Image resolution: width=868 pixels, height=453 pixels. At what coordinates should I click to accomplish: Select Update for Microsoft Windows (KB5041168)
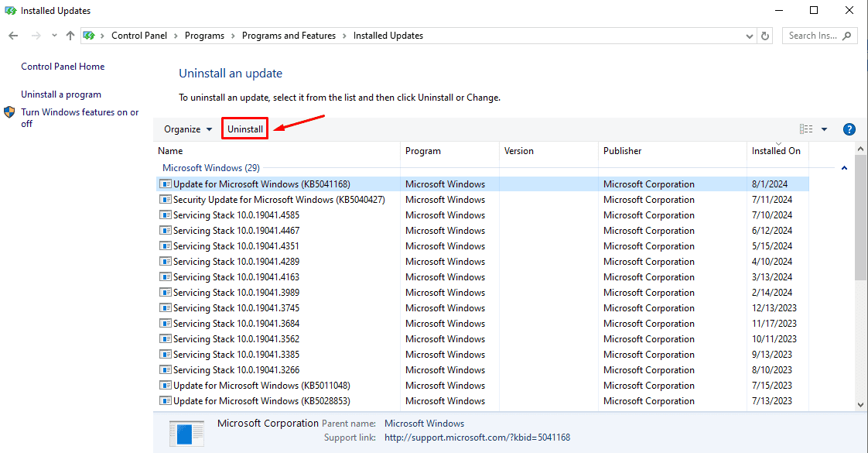(x=483, y=184)
